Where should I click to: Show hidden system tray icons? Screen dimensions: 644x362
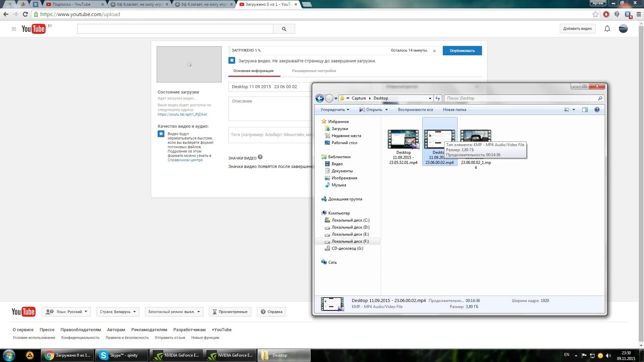coord(576,356)
